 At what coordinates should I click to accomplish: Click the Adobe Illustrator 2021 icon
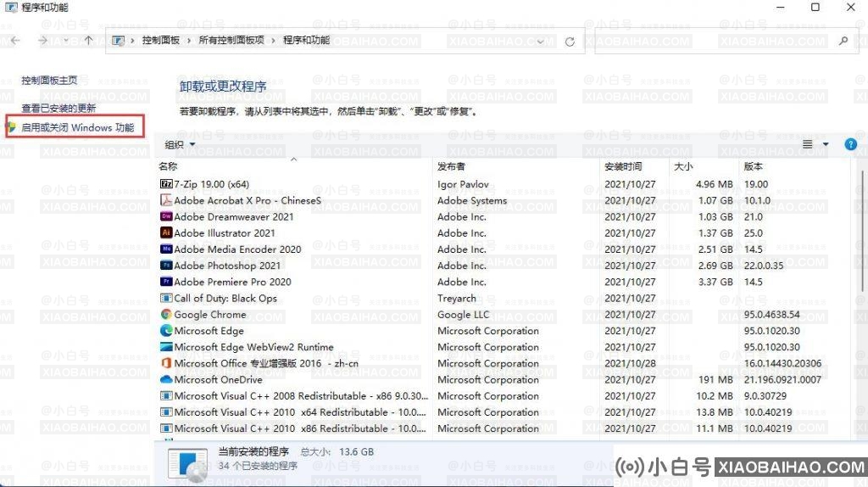pyautogui.click(x=166, y=232)
